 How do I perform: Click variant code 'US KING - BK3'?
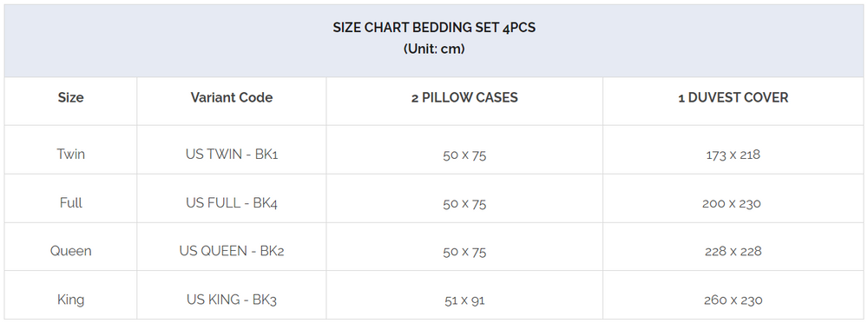coord(232,300)
